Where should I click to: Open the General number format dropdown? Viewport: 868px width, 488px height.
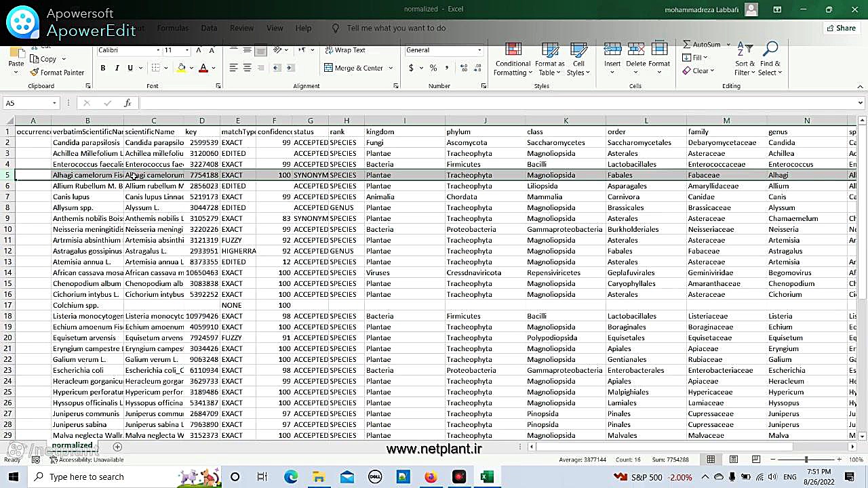point(479,50)
